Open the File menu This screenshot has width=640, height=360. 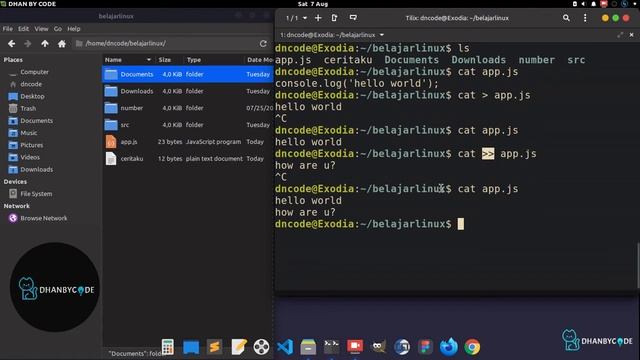point(8,29)
